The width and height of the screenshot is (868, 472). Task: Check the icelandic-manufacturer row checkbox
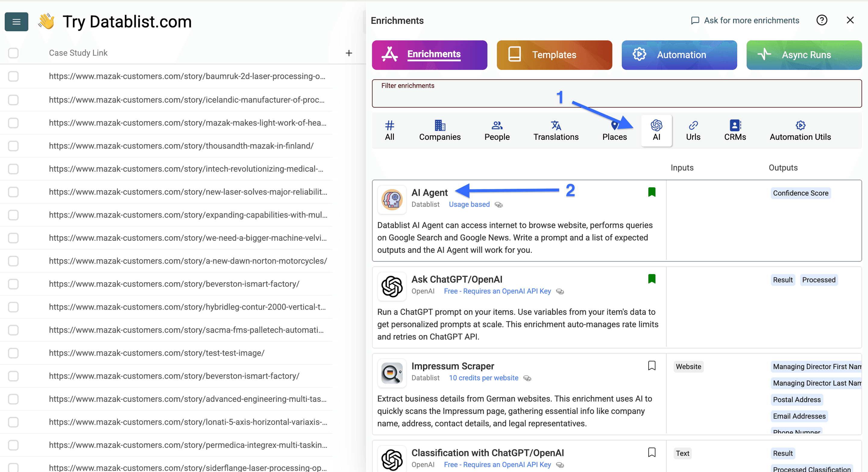point(13,100)
